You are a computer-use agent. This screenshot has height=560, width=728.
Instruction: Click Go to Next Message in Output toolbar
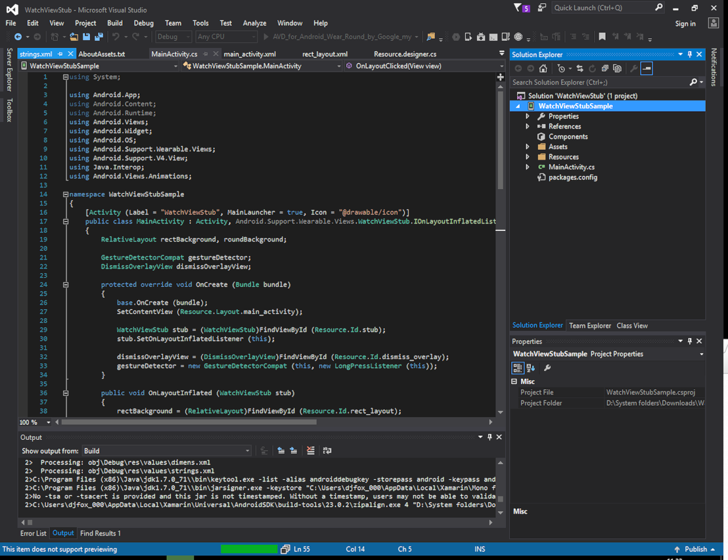[x=294, y=450]
